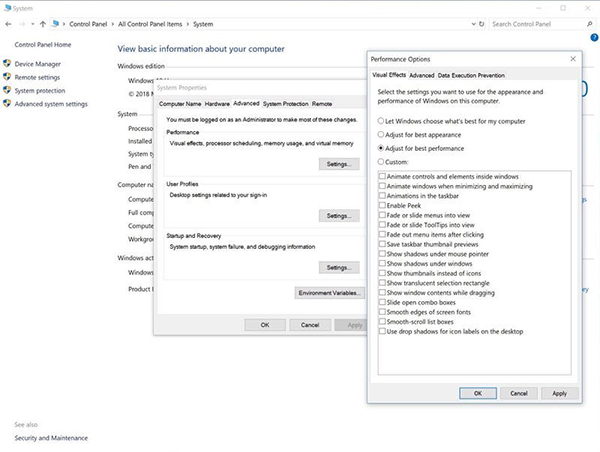Click the Device Manager shield icon
This screenshot has height=452, width=600.
(7, 64)
